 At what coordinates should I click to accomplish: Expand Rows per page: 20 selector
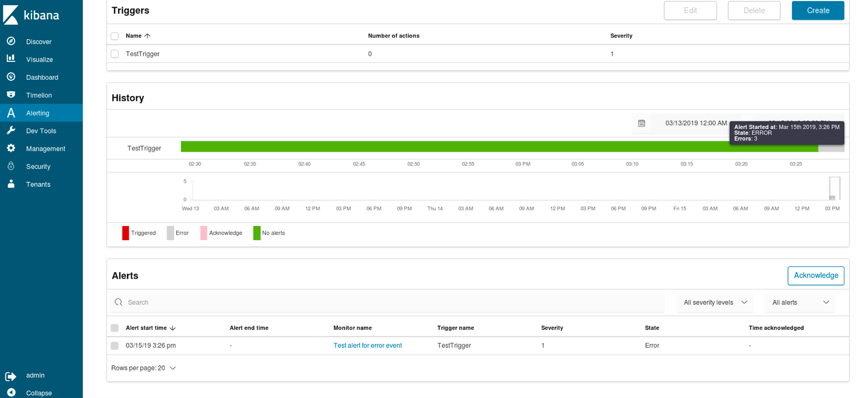tap(144, 368)
